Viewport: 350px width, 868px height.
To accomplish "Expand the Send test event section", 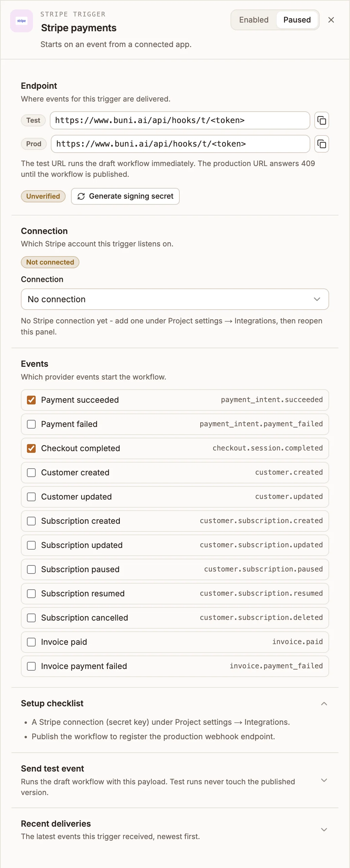I will coord(324,780).
